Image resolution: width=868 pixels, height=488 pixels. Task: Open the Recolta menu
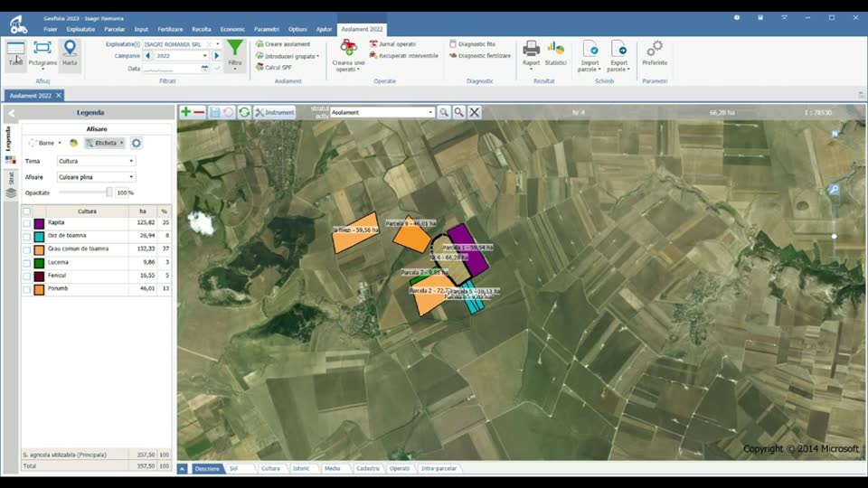pos(202,29)
